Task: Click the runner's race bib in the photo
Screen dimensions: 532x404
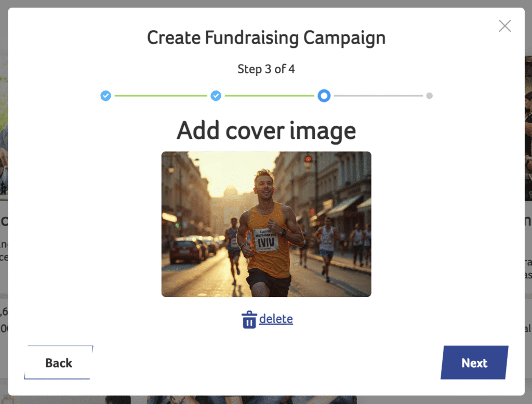Action: (266, 240)
